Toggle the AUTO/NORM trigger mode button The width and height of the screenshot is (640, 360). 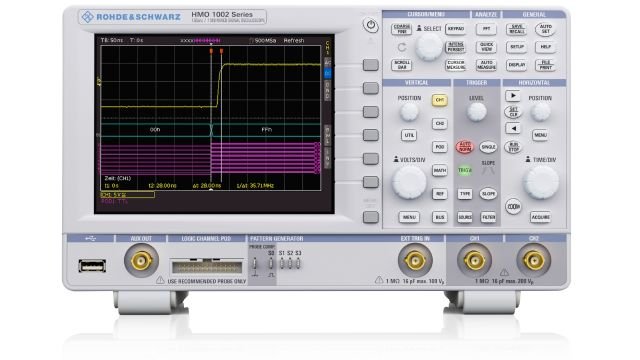464,147
